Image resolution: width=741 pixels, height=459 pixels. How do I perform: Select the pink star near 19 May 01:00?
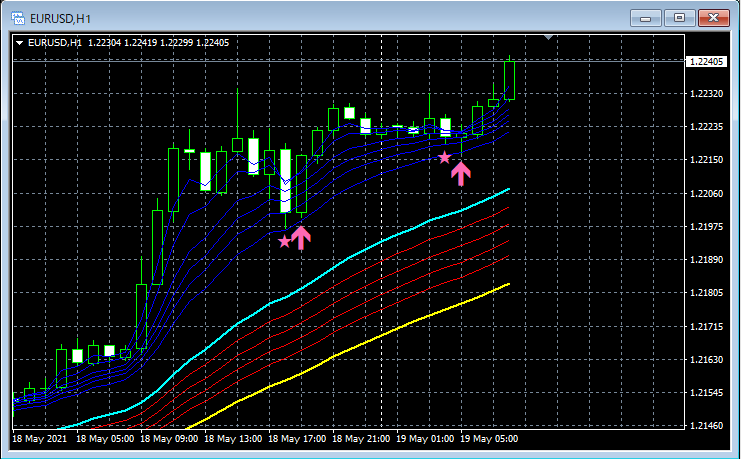coord(444,157)
